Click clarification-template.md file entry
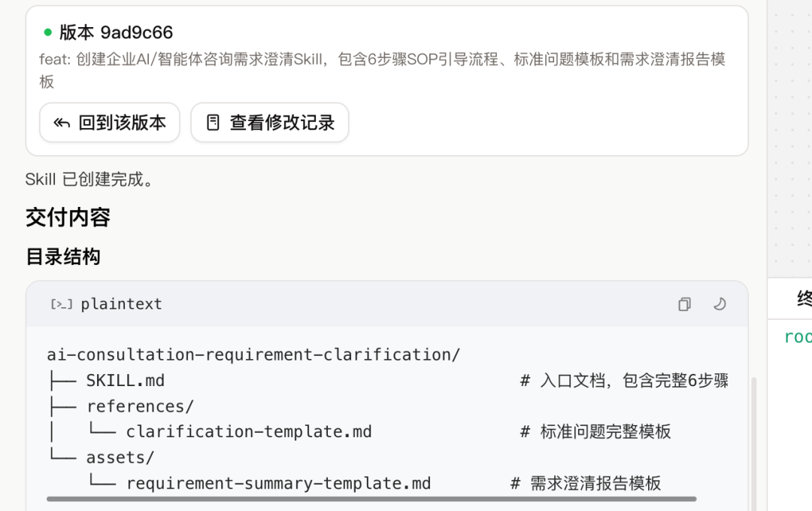 (x=249, y=432)
